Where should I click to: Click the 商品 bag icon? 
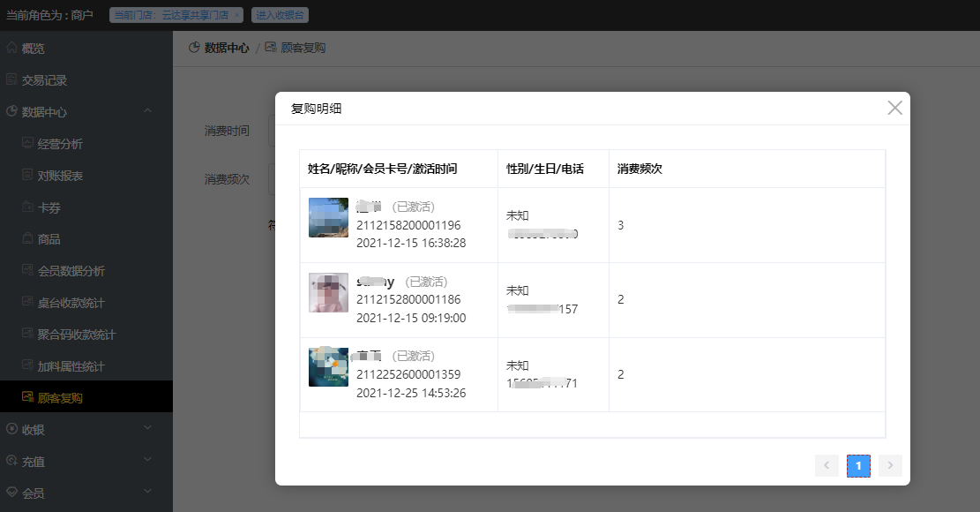pos(27,238)
